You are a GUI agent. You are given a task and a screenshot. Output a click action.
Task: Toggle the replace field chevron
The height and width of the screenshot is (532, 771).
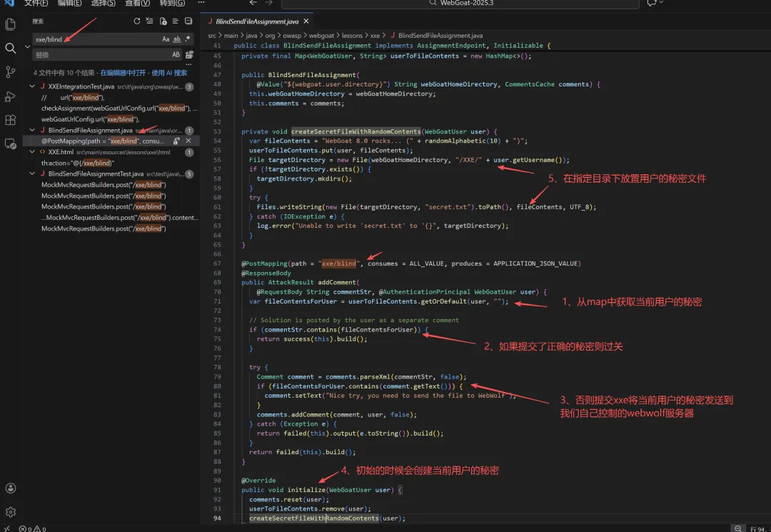(28, 46)
